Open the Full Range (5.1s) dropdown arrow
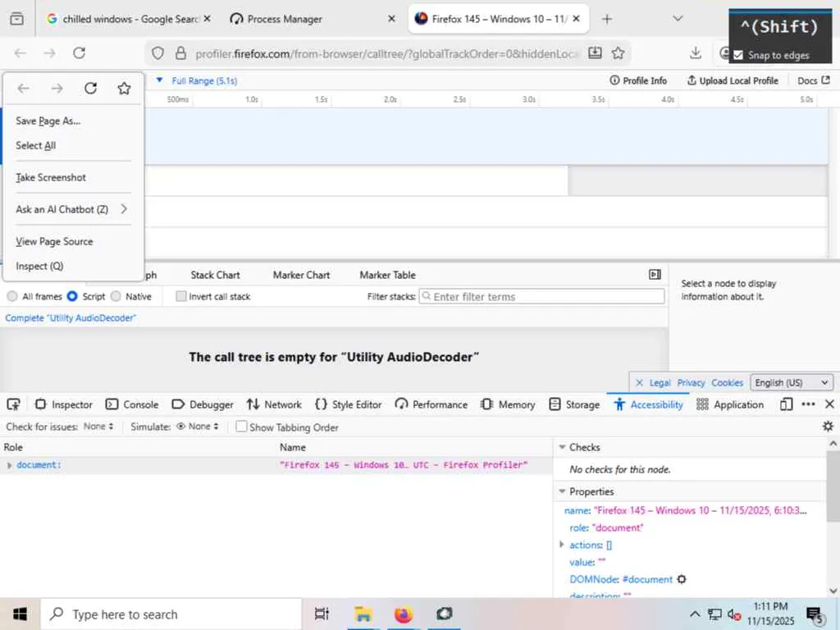This screenshot has height=630, width=840. click(159, 80)
